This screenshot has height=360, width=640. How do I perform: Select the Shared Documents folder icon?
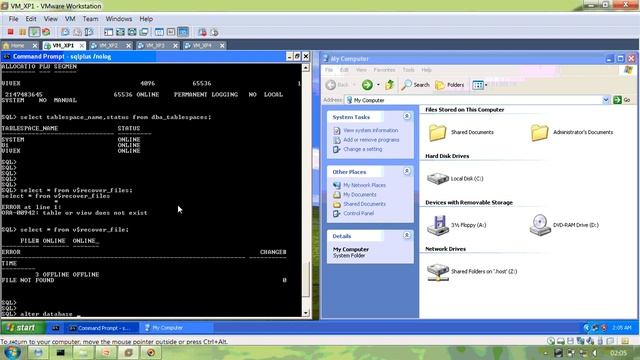coord(438,132)
